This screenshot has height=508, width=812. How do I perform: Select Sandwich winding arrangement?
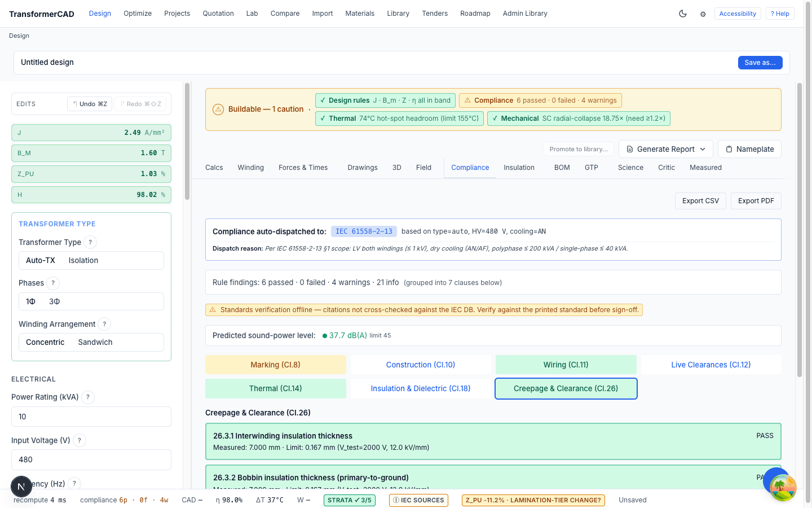[95, 342]
